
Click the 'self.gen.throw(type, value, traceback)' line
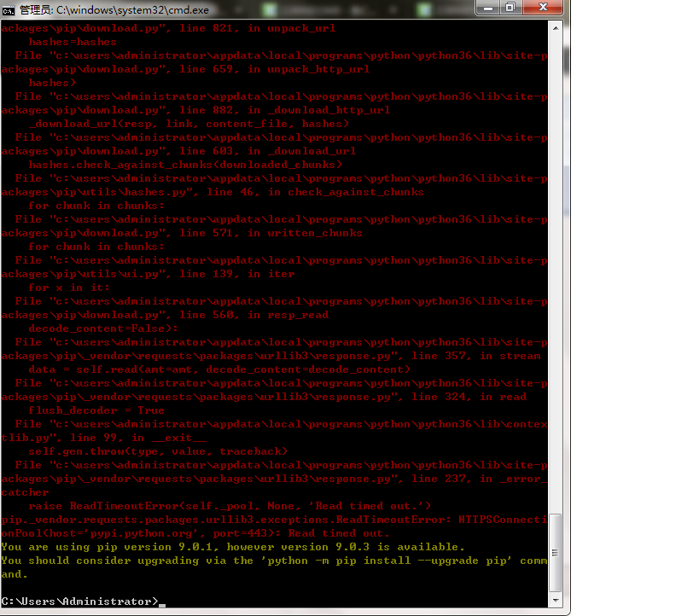158,451
